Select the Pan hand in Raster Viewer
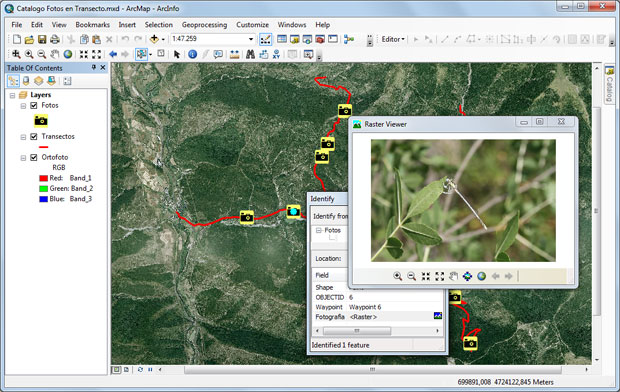The width and height of the screenshot is (620, 392). pyautogui.click(x=453, y=276)
